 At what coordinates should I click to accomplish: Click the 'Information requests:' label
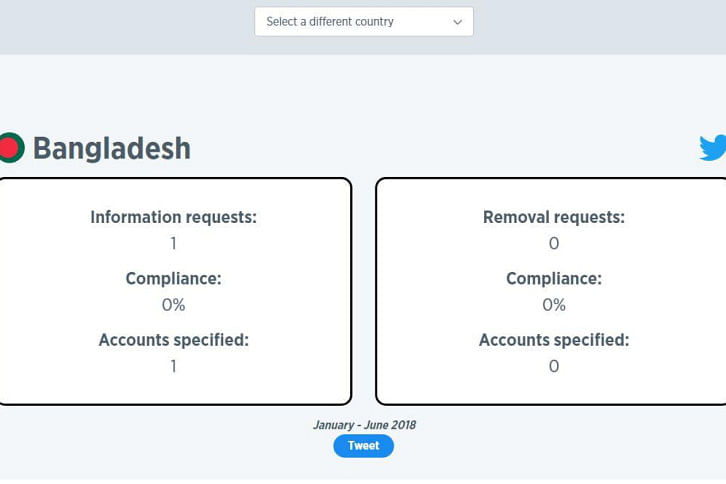pyautogui.click(x=174, y=217)
